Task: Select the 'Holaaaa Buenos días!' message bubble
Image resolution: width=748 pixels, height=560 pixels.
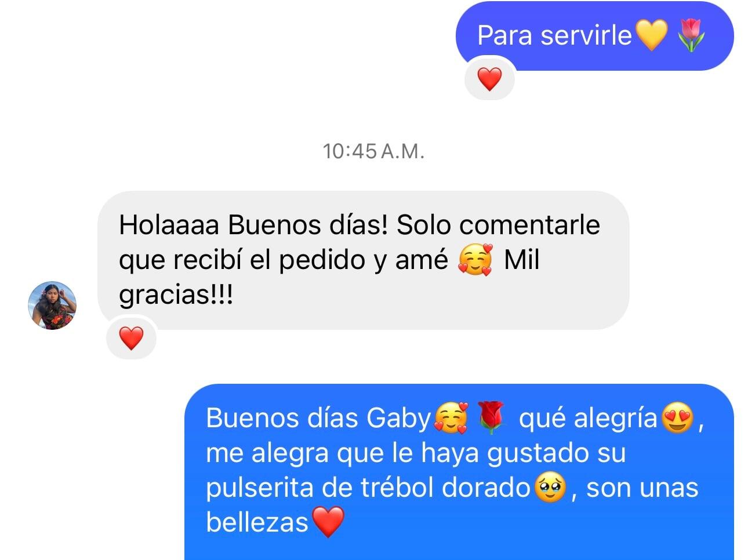Action: tap(363, 260)
